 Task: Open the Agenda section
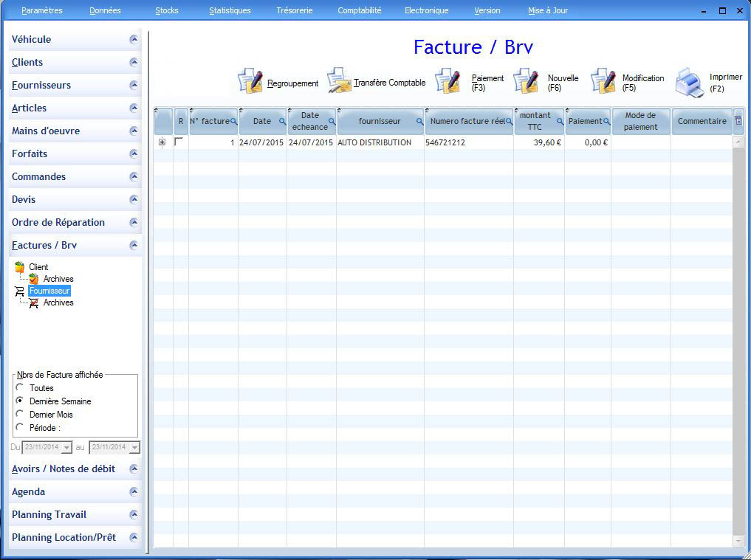[75, 491]
